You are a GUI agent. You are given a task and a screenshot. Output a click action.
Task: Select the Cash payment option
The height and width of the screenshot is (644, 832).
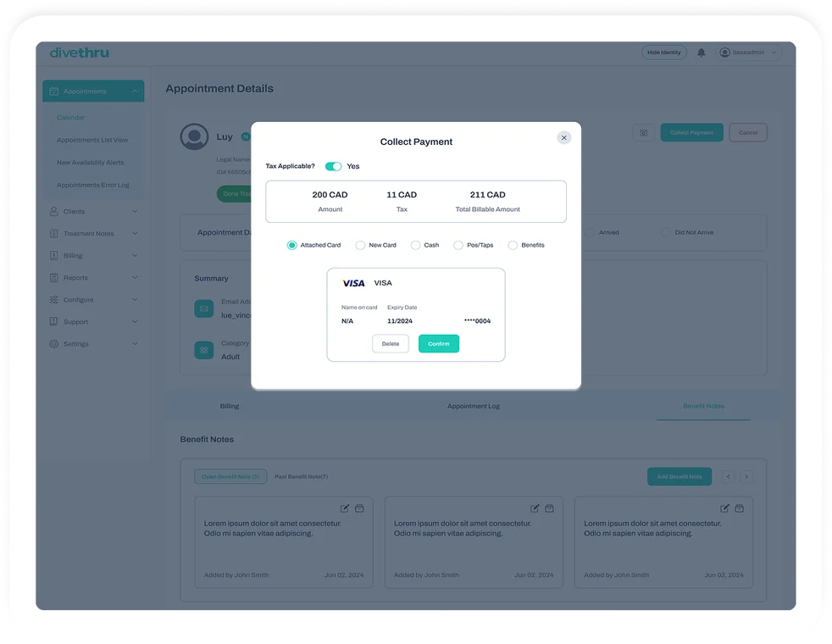[x=415, y=245]
